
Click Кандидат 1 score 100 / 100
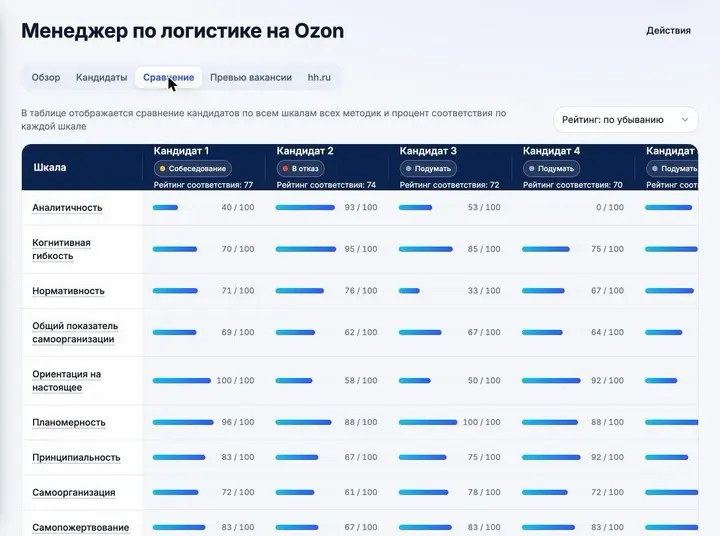235,380
